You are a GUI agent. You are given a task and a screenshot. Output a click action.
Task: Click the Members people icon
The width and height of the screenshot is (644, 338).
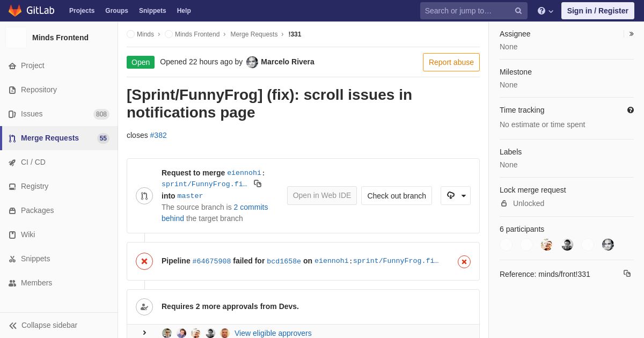pyautogui.click(x=12, y=283)
